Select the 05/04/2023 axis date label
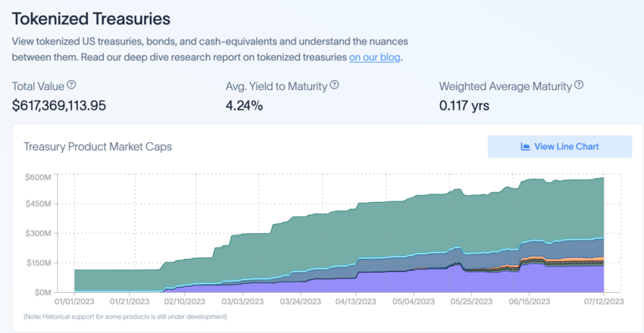The image size is (644, 333). click(414, 301)
